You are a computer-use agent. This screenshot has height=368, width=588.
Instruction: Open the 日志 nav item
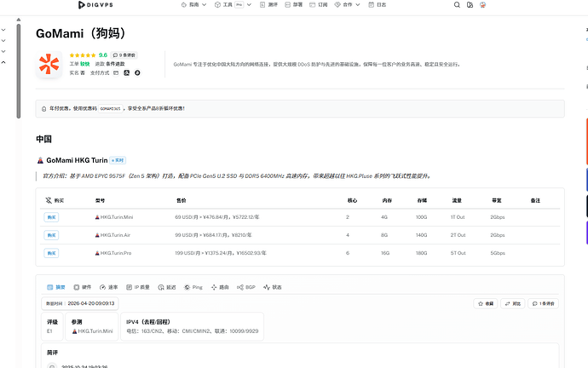tap(377, 5)
